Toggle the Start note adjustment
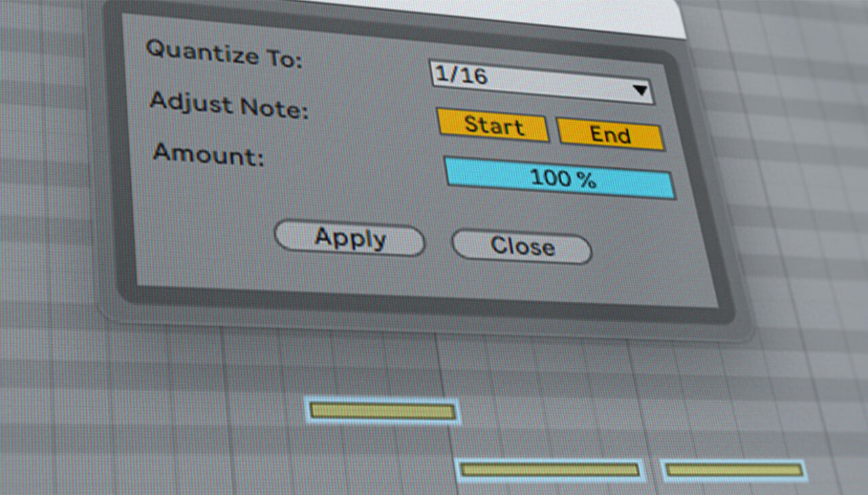This screenshot has height=495, width=868. 493,126
